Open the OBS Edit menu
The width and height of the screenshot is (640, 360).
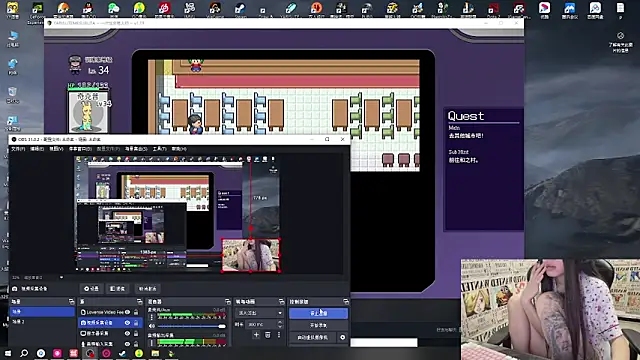pyautogui.click(x=37, y=149)
